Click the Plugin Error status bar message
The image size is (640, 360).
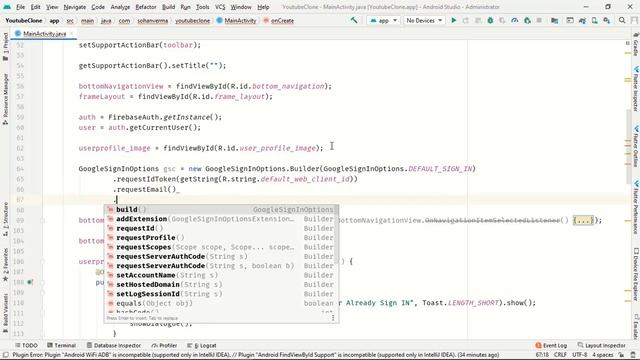click(x=255, y=355)
